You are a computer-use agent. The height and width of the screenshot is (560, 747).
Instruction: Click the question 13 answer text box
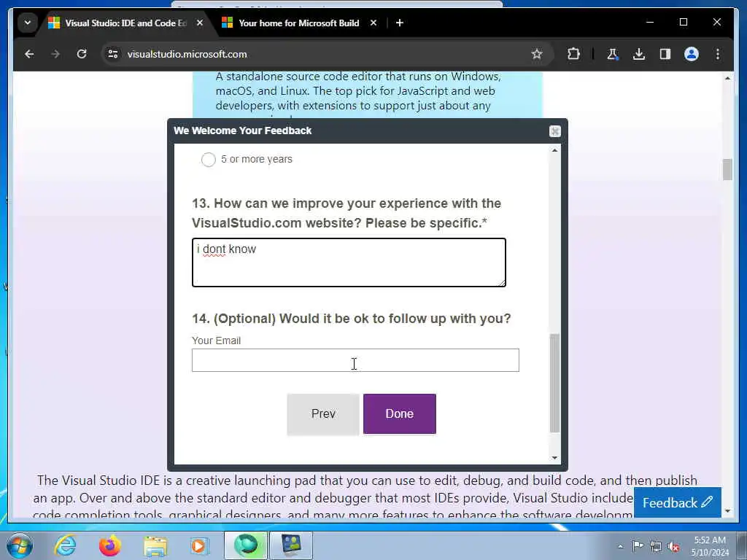(349, 262)
